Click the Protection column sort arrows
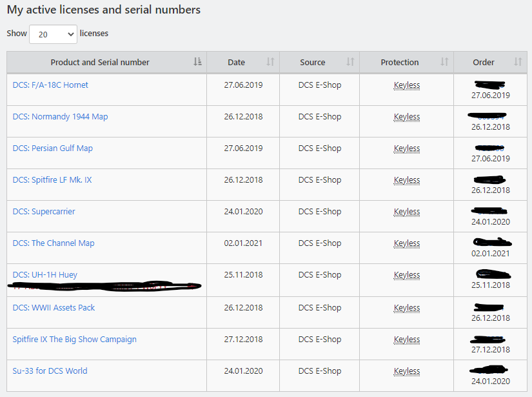The width and height of the screenshot is (532, 397). tap(444, 62)
